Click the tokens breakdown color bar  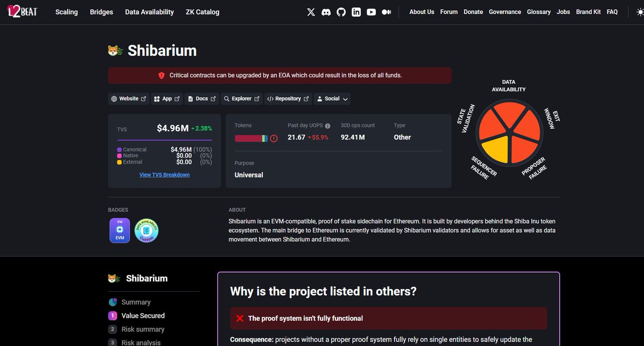251,138
